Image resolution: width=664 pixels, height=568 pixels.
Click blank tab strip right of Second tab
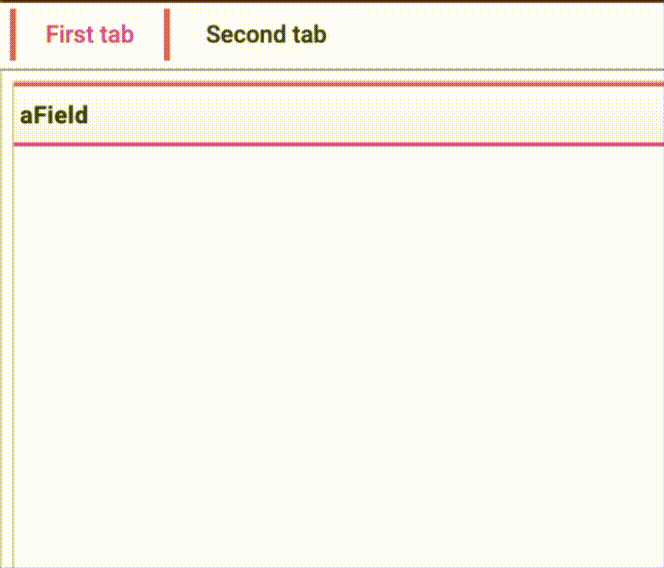500,34
